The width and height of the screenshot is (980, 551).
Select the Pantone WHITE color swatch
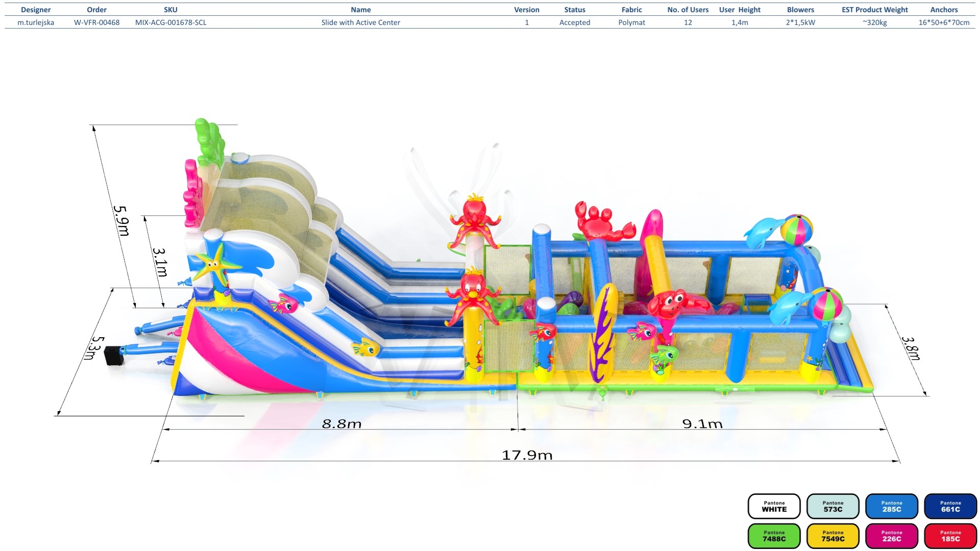[x=774, y=506]
